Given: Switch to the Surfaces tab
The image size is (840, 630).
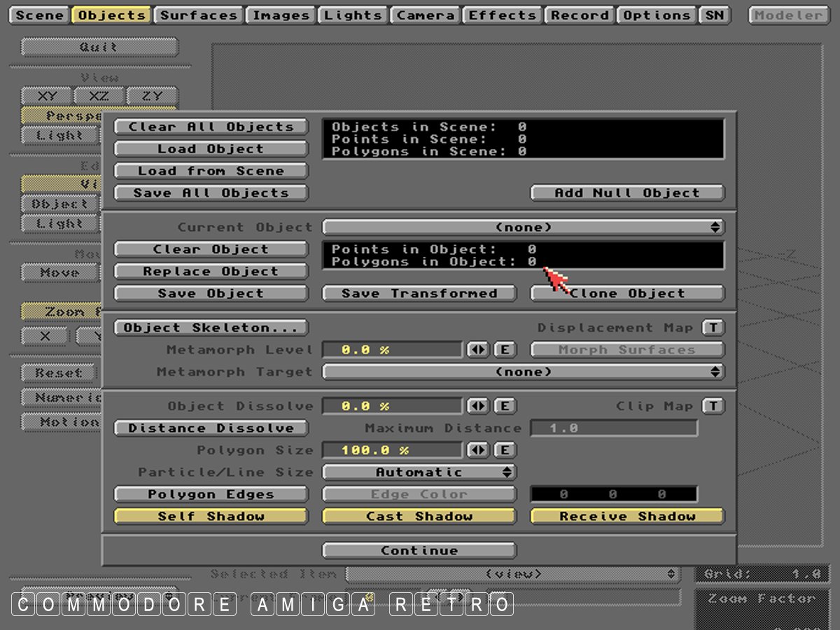Looking at the screenshot, I should tap(199, 15).
